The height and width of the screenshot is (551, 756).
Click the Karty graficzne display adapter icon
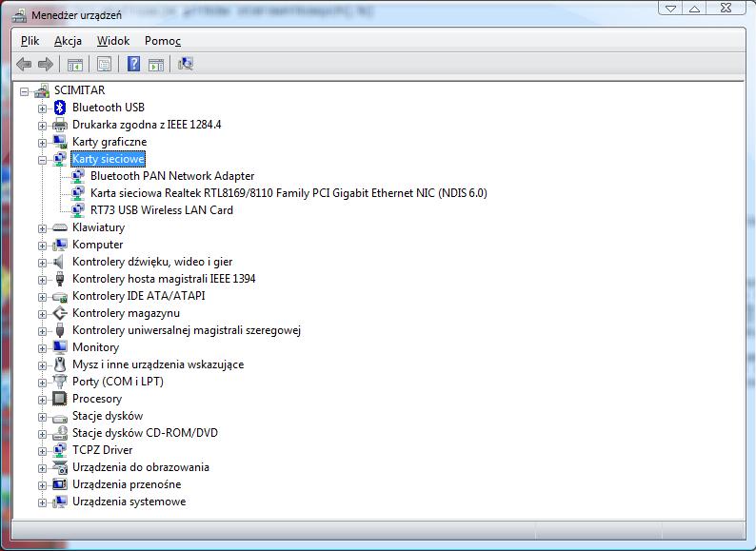(60, 142)
